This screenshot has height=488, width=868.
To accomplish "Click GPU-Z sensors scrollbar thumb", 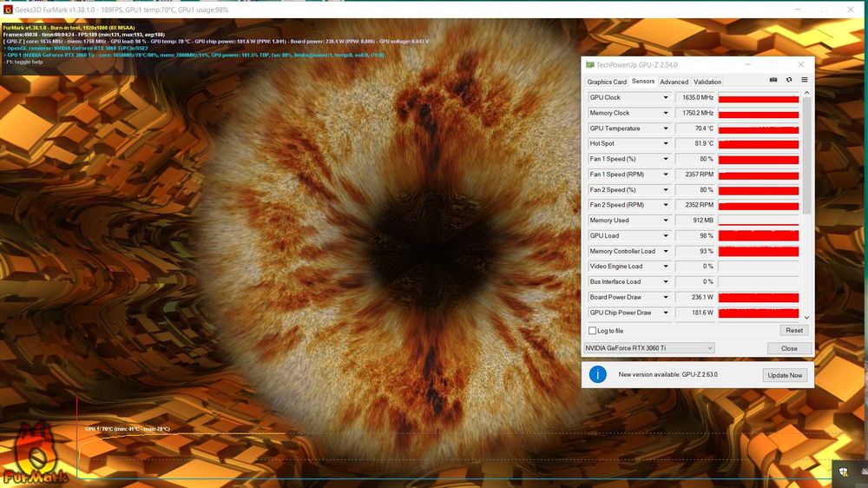I will (x=806, y=155).
